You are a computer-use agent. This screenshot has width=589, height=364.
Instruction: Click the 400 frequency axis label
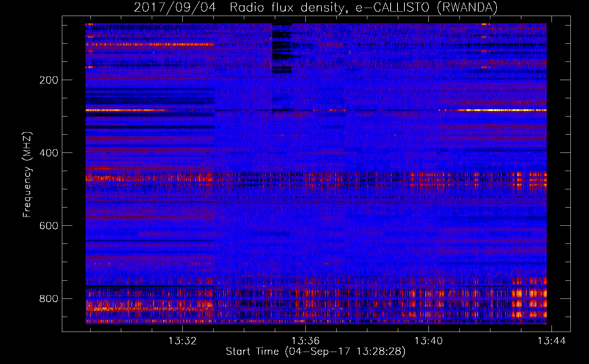pos(49,153)
